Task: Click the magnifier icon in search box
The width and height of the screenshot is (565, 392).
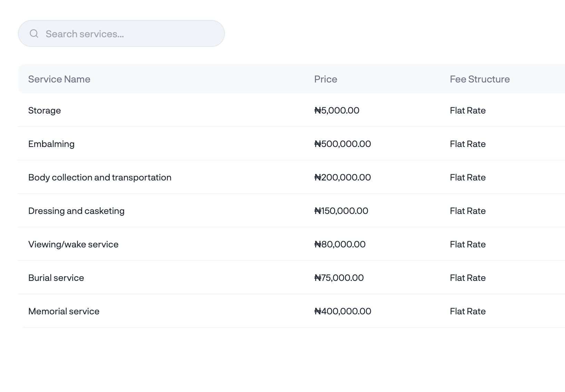Action: [x=34, y=33]
